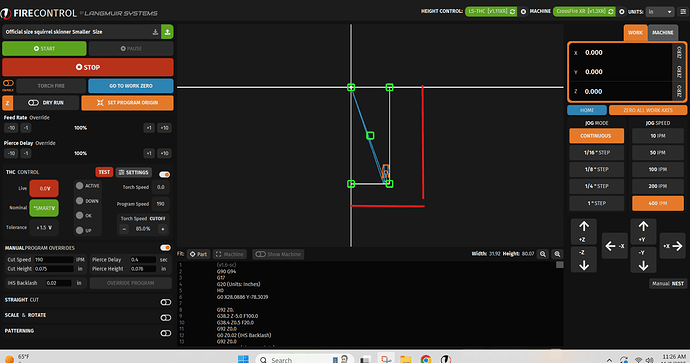Zero the X work axis
The height and width of the screenshot is (363, 690).
[x=679, y=52]
